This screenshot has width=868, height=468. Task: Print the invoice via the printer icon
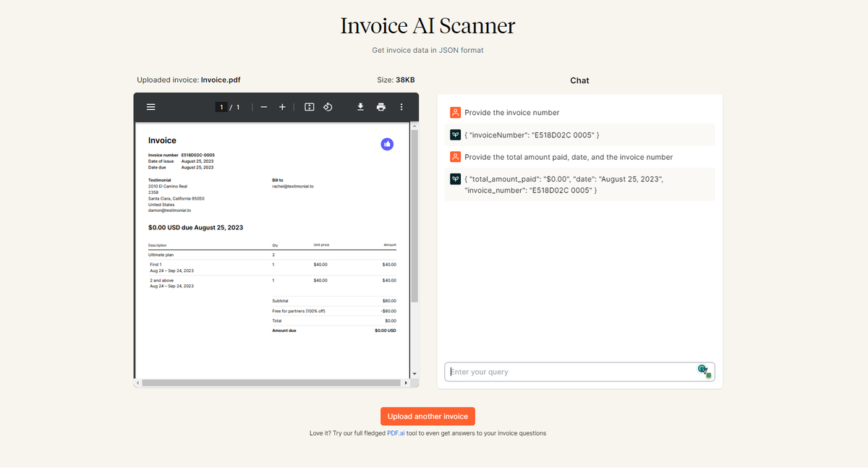381,106
